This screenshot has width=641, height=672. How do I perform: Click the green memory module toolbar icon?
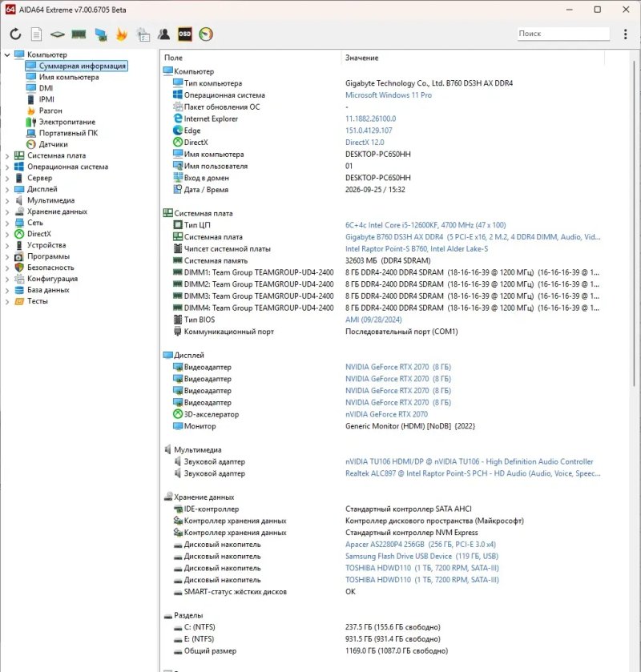click(x=79, y=34)
